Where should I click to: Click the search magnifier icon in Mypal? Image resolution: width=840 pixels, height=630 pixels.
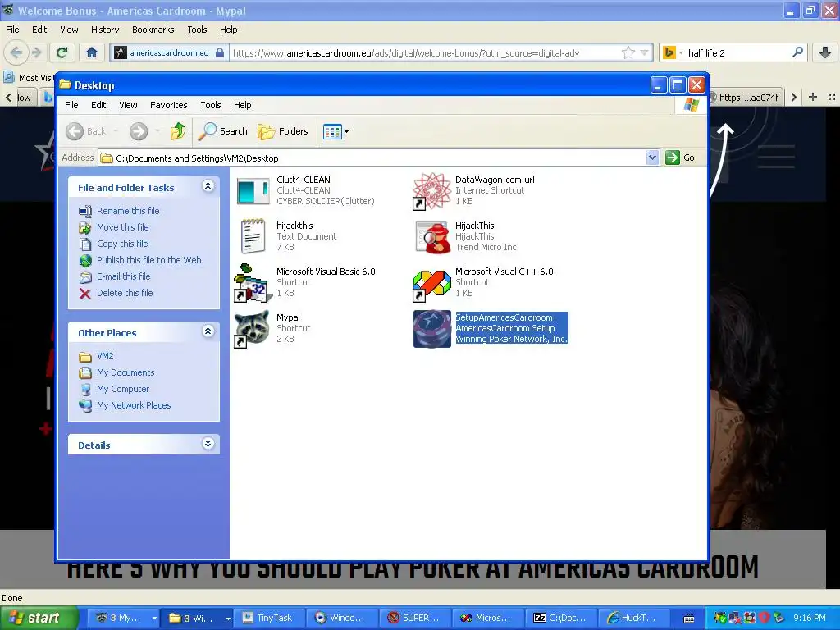point(797,52)
